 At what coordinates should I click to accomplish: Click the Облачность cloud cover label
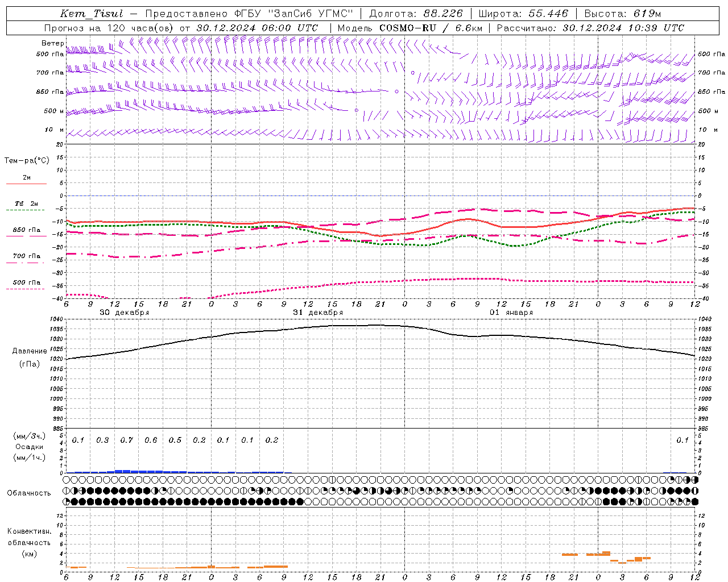point(29,493)
